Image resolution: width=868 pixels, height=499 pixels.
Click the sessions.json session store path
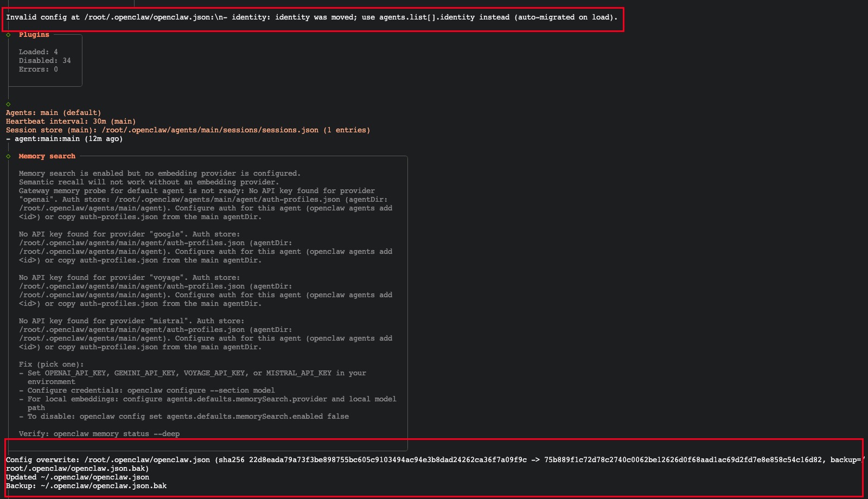[x=209, y=130]
